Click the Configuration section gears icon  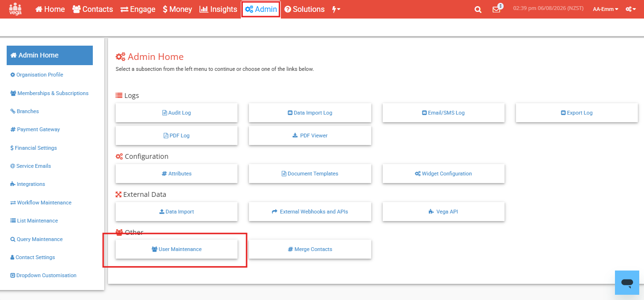point(119,156)
